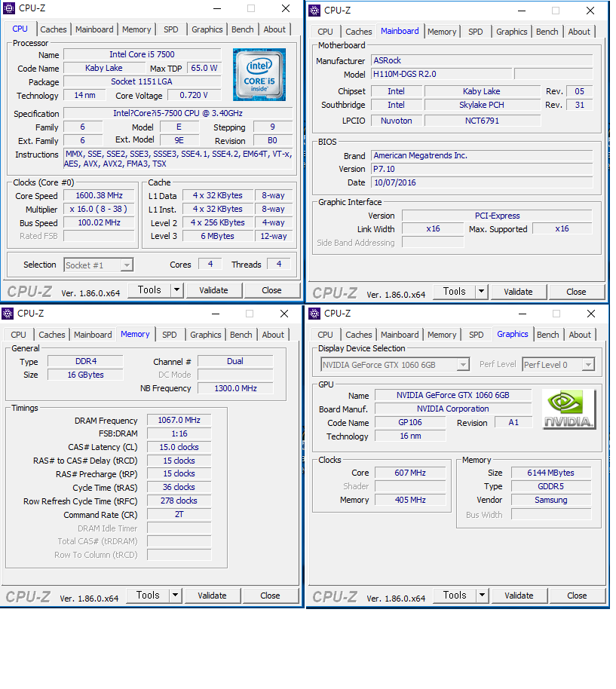Click the LPCIO value 'NCT6791'
This screenshot has height=689, width=616.
(x=482, y=121)
